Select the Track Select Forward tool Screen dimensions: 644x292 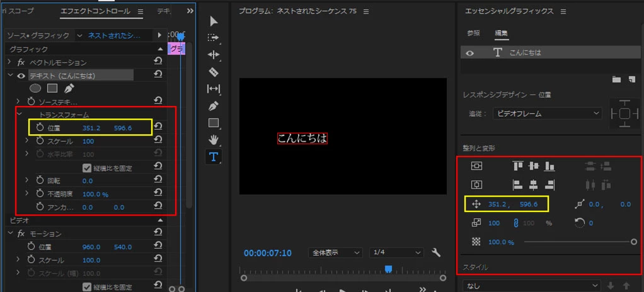(214, 38)
